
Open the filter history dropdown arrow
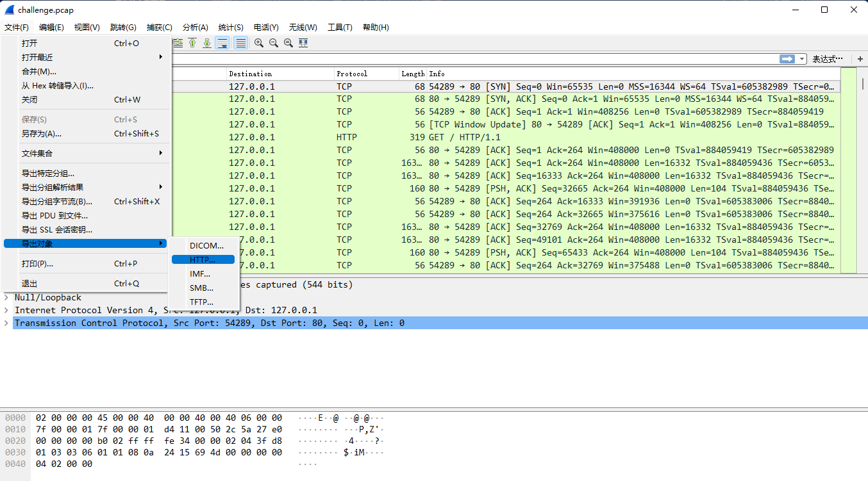pyautogui.click(x=802, y=59)
